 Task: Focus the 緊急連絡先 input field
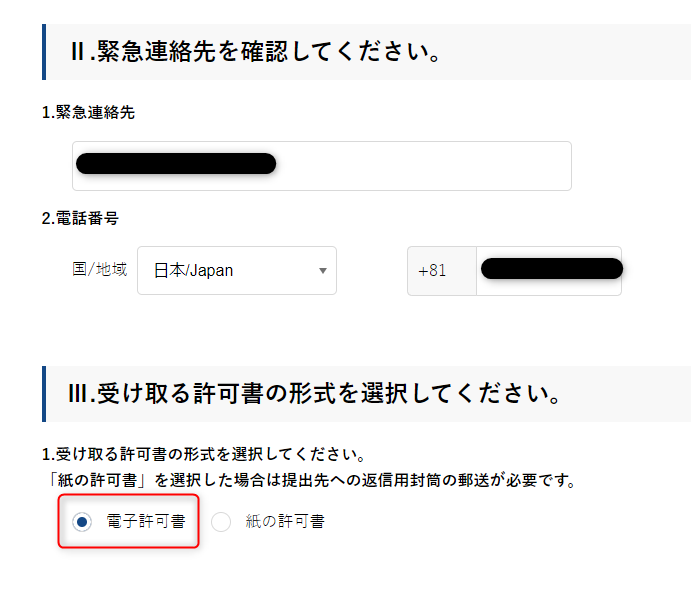[x=420, y=166]
